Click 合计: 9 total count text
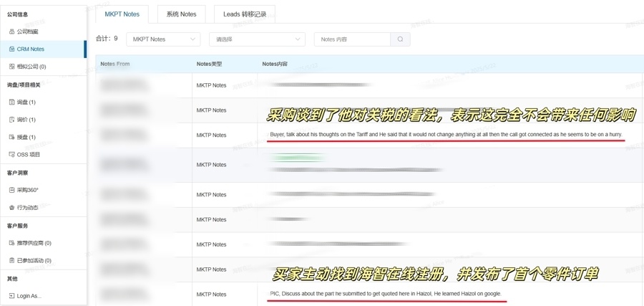 (x=107, y=39)
